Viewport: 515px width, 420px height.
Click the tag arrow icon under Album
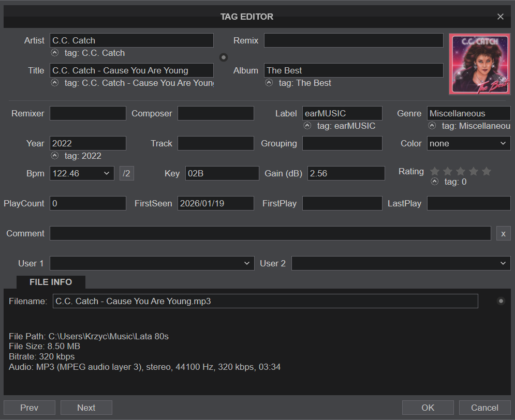(269, 83)
